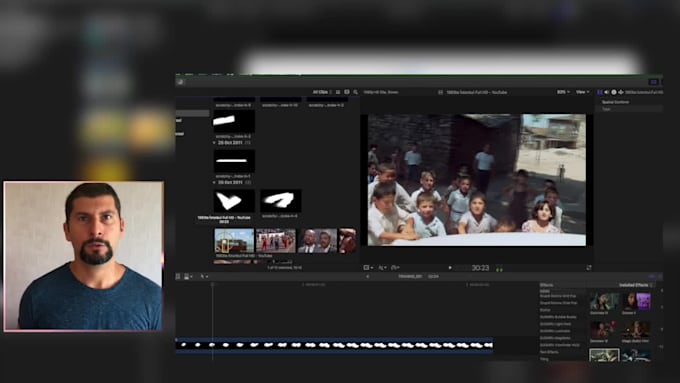The image size is (680, 383).
Task: Switch browser to list view icon
Action: 338,92
